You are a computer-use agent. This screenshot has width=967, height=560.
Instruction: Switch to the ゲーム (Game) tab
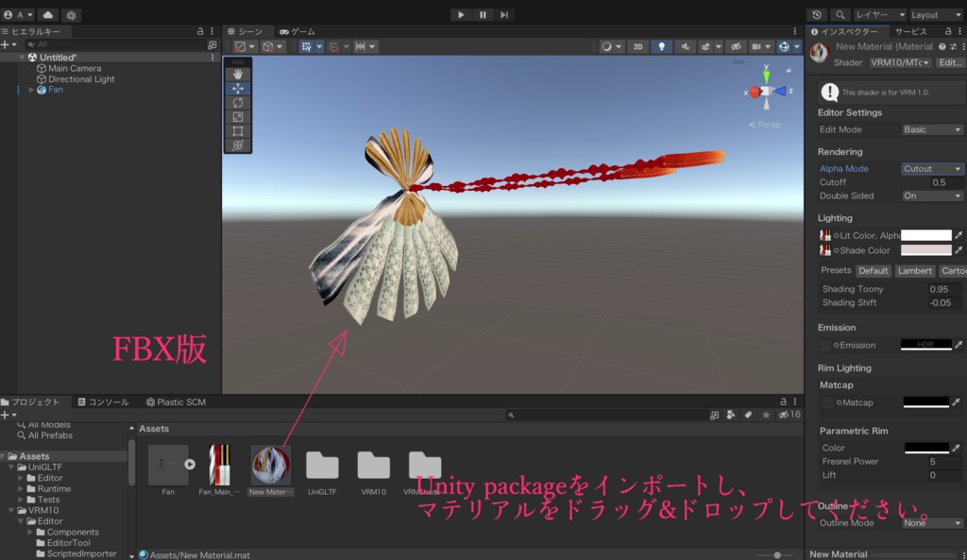pos(297,31)
